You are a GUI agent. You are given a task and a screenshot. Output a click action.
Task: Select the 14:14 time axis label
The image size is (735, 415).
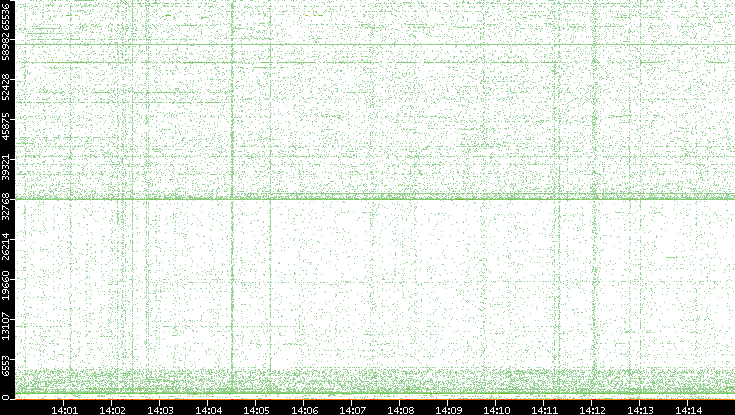click(x=688, y=410)
